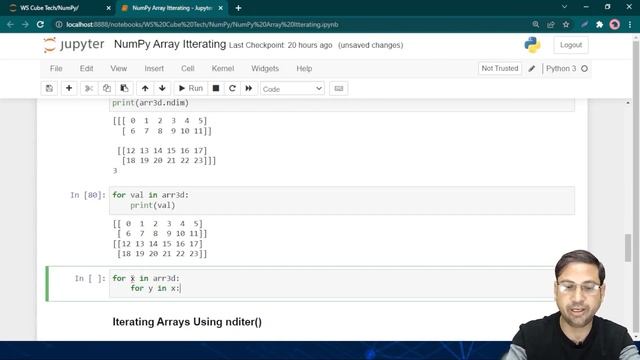Open the tab search chevron
The image size is (640, 360).
[x=564, y=7]
